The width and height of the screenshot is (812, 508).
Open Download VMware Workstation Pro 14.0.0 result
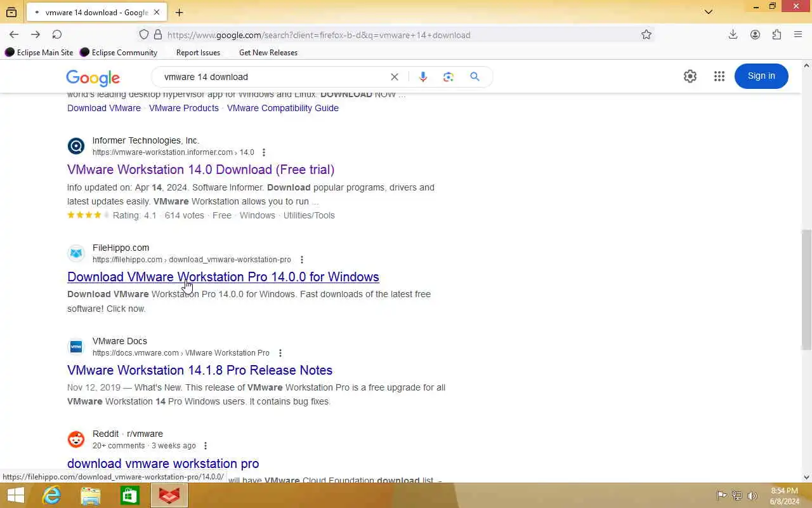click(x=223, y=277)
